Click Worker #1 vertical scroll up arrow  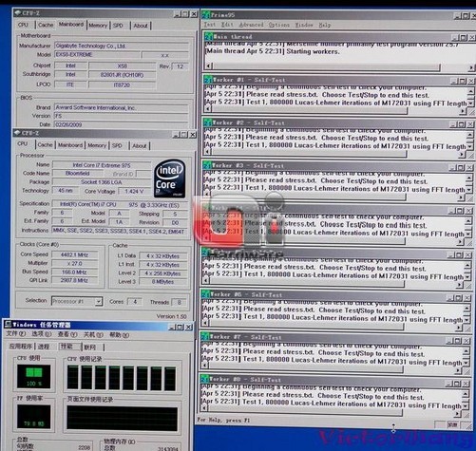point(471,91)
